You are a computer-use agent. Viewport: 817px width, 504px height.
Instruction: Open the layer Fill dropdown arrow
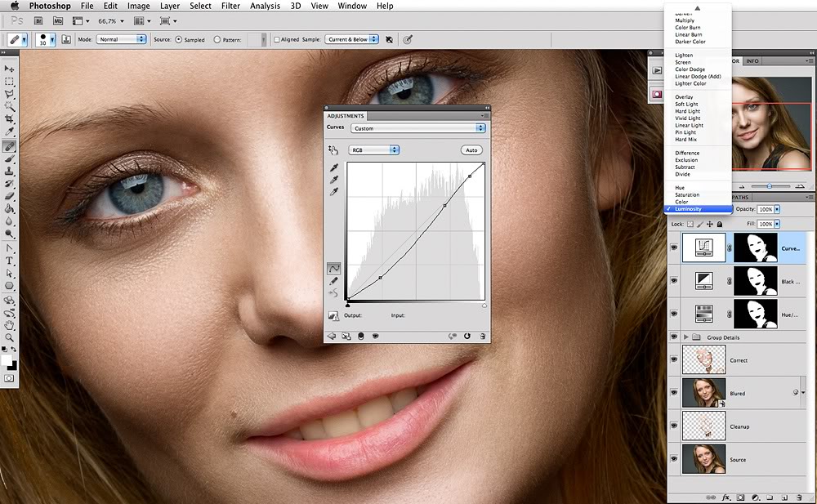tap(777, 224)
